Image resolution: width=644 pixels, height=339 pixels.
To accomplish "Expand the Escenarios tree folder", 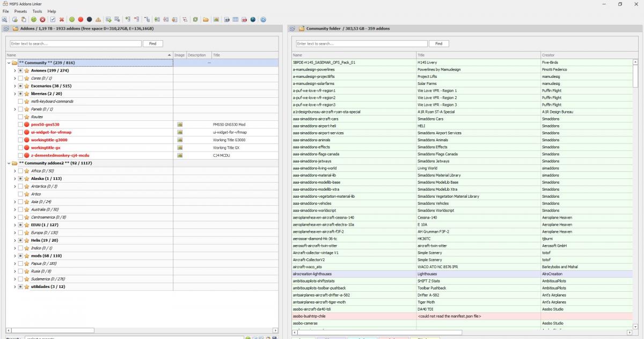I will pyautogui.click(x=14, y=86).
